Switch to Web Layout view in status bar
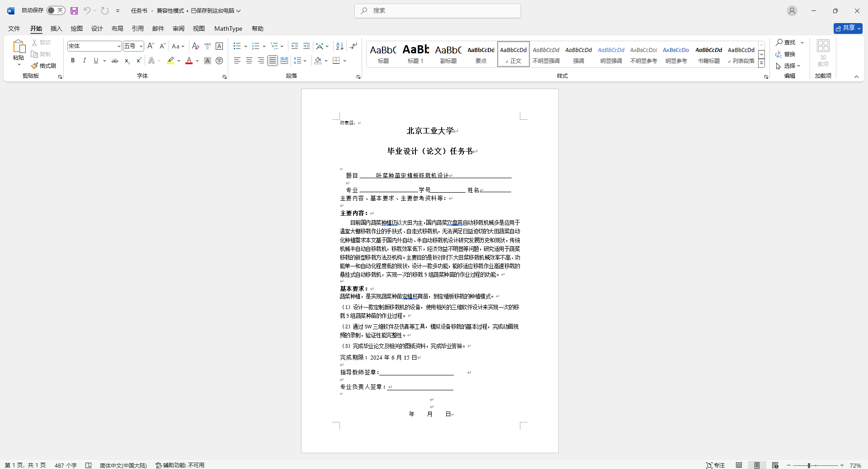The width and height of the screenshot is (868, 469). pyautogui.click(x=775, y=465)
